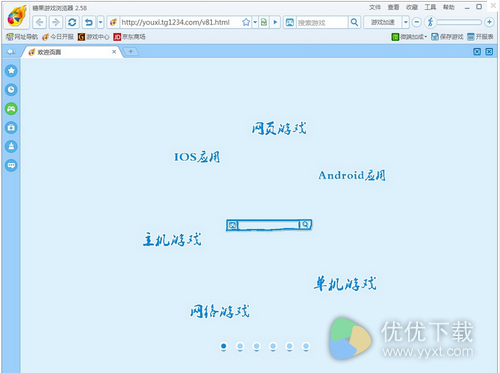Open the 工具 menu
This screenshot has height=373, width=500.
(430, 7)
